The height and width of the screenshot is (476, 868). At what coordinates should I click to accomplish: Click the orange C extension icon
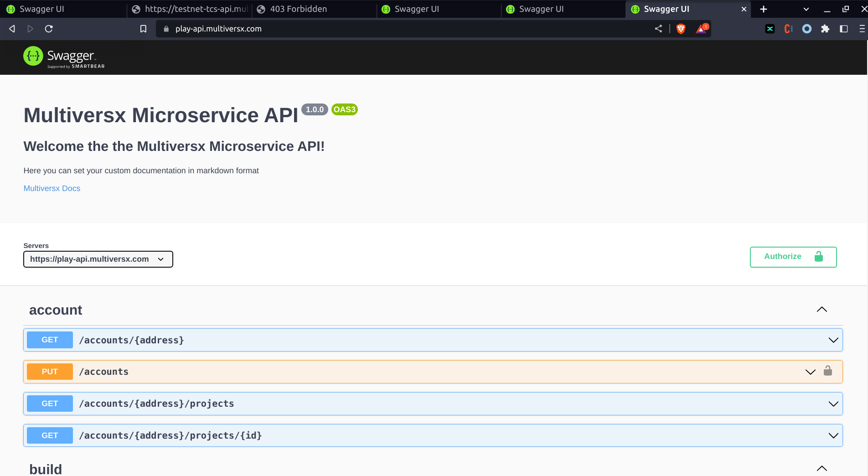(788, 29)
